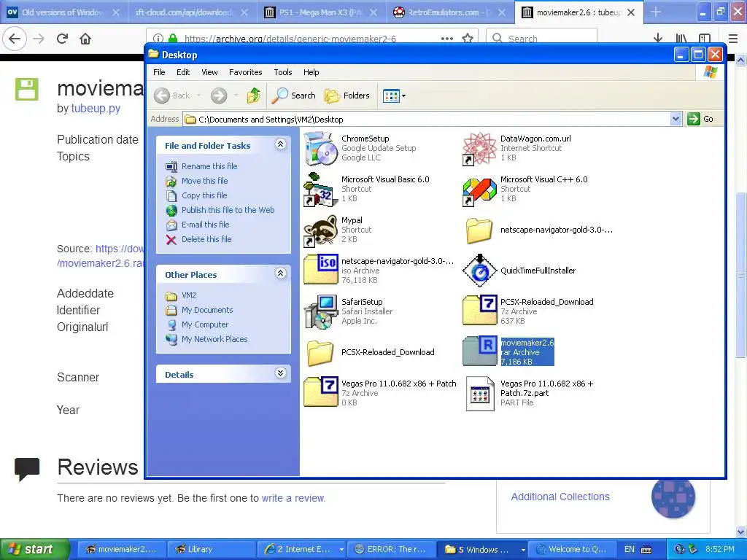This screenshot has width=747, height=560.
Task: Click write a review link
Action: pos(293,498)
